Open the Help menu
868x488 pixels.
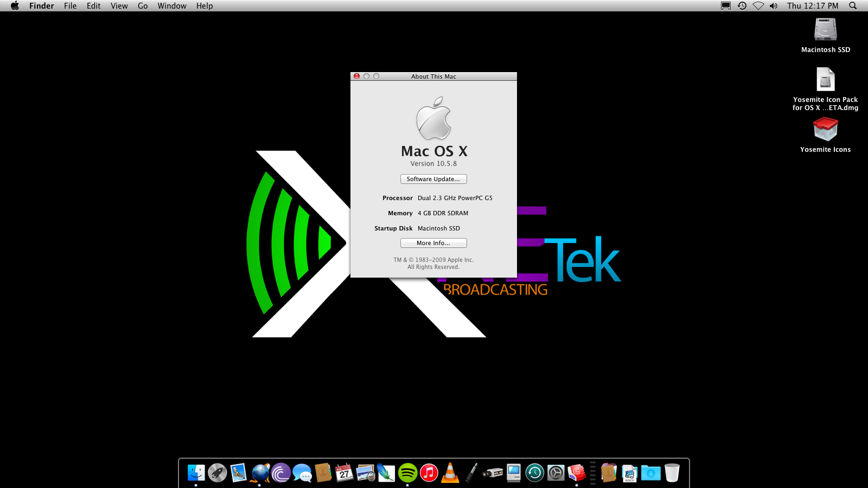pyautogui.click(x=205, y=6)
